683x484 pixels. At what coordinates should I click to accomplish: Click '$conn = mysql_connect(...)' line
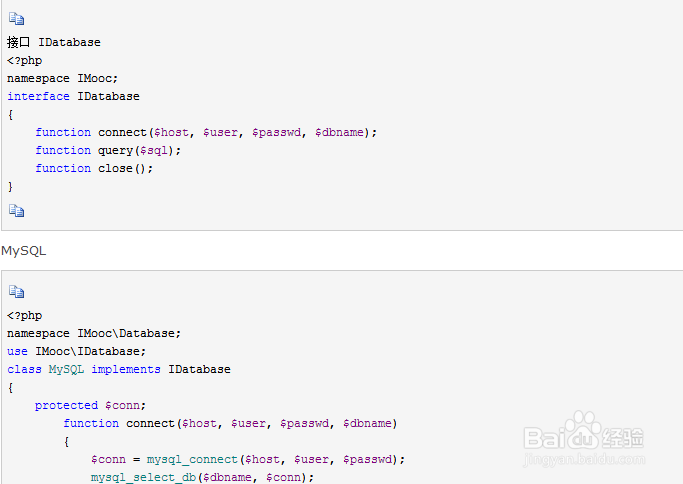point(248,460)
